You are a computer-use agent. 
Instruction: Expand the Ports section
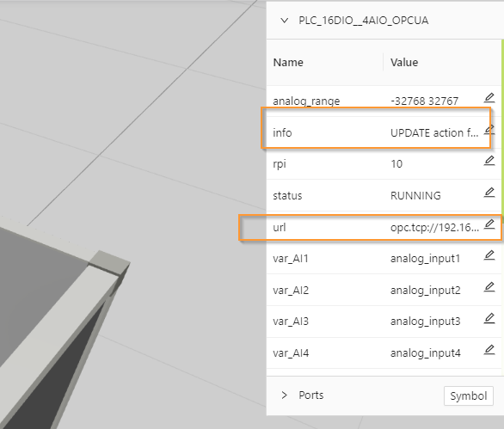[284, 395]
